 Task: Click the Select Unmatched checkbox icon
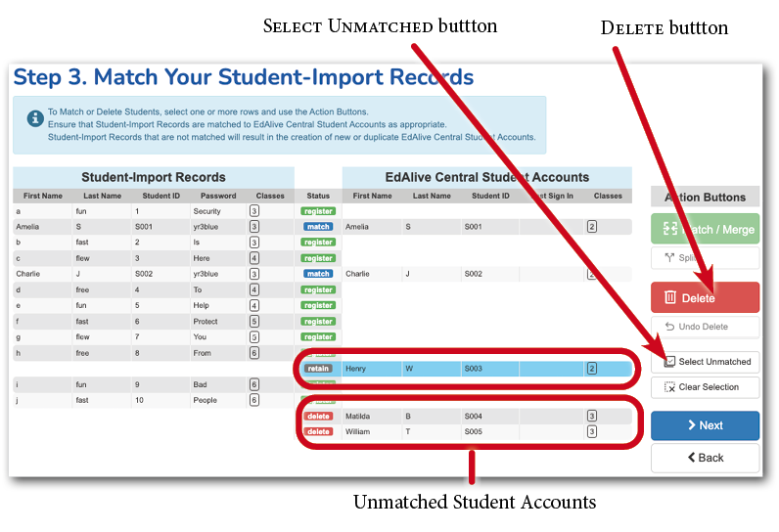pyautogui.click(x=669, y=362)
